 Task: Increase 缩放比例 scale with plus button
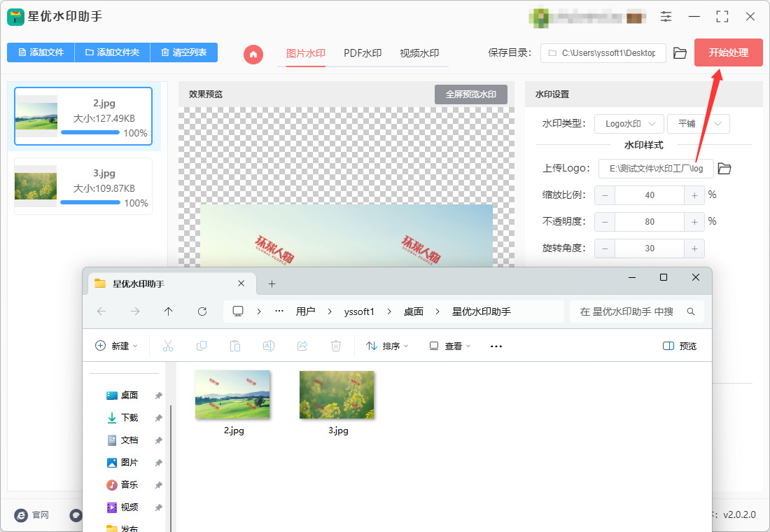694,195
